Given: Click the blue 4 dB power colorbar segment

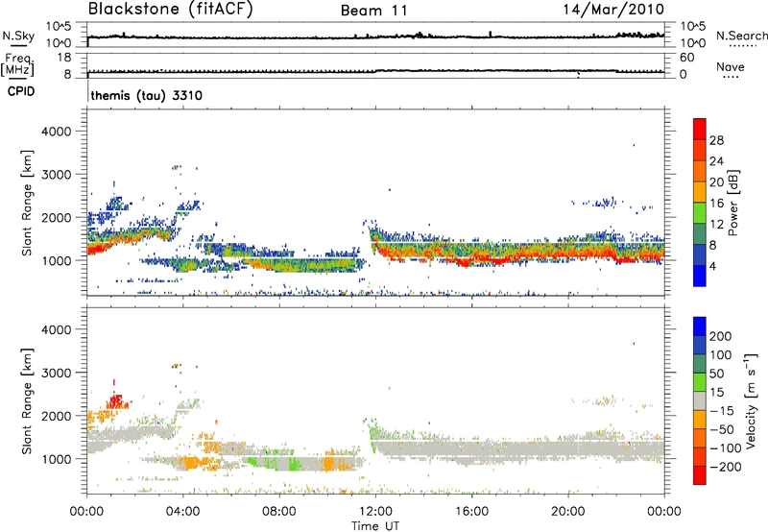Looking at the screenshot, I should pyautogui.click(x=700, y=276).
